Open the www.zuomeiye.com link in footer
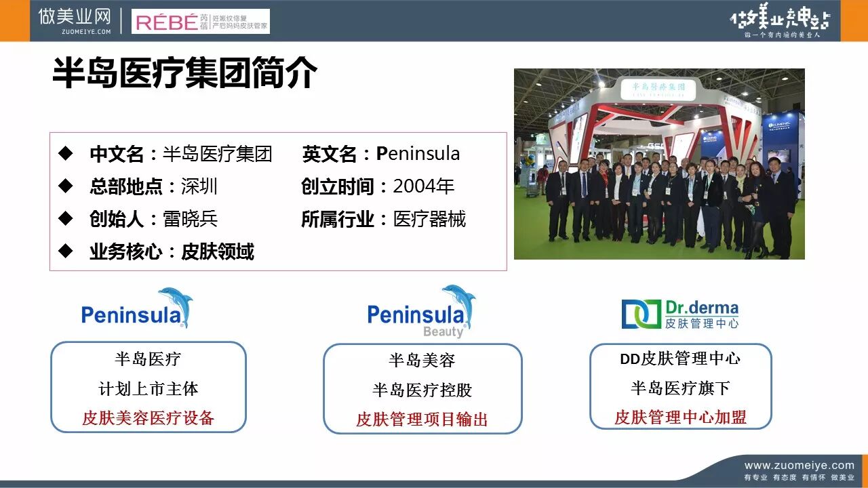Screen dimensions: 868x488 tap(800, 466)
